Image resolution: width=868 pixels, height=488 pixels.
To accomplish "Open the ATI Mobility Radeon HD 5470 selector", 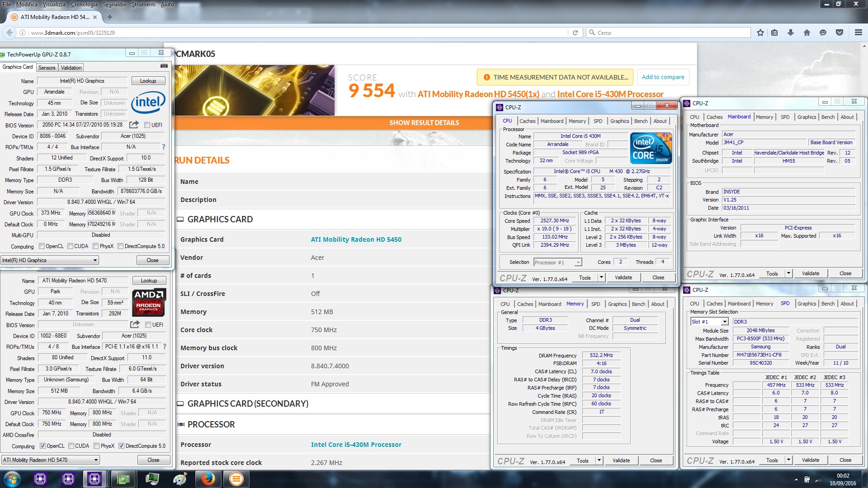I will [51, 460].
